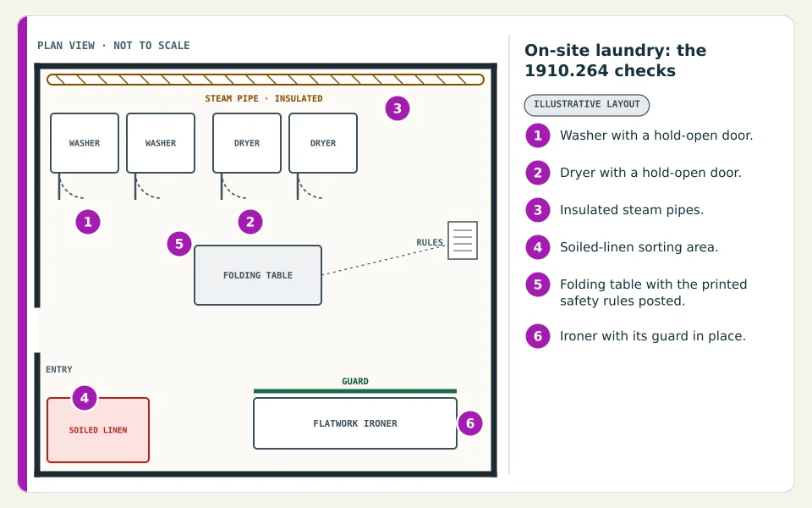Click legend badge 1 beside 'Washer with a hold-open door'
The width and height of the screenshot is (812, 508).
538,135
